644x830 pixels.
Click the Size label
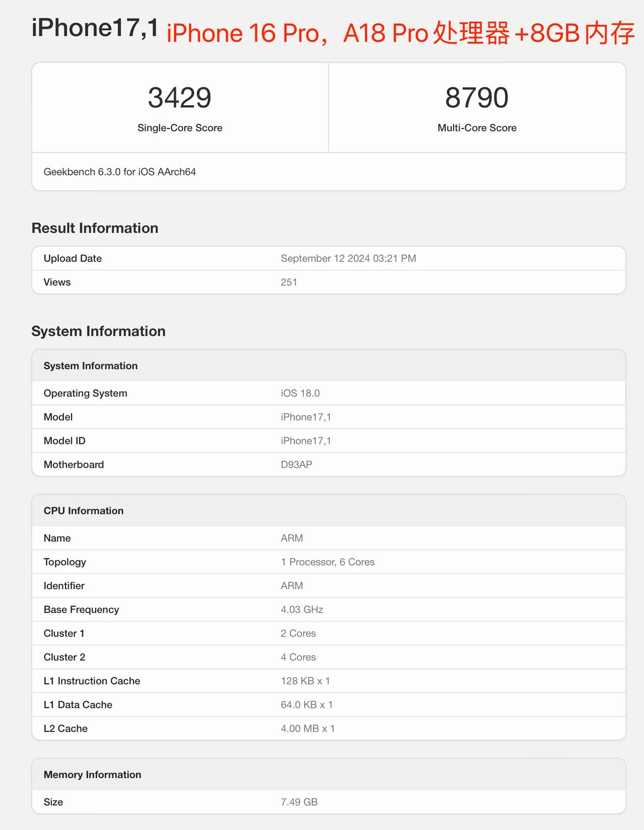point(53,802)
